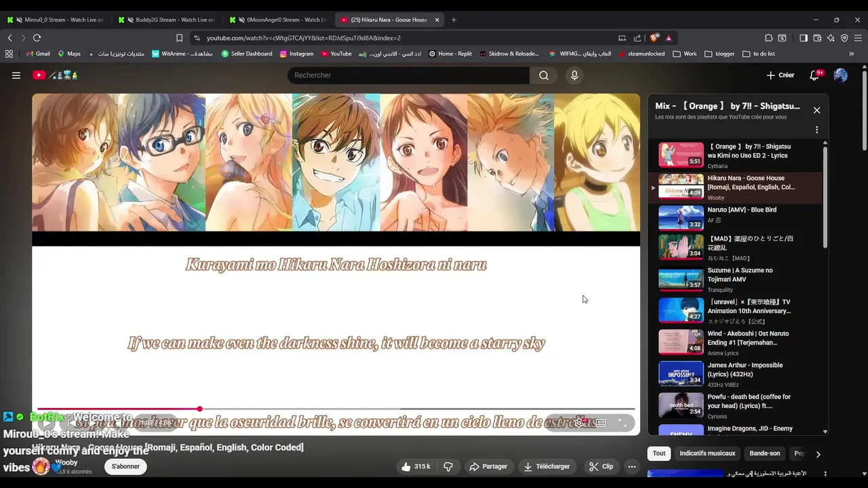Open the YouTube account avatar menu

point(841,75)
